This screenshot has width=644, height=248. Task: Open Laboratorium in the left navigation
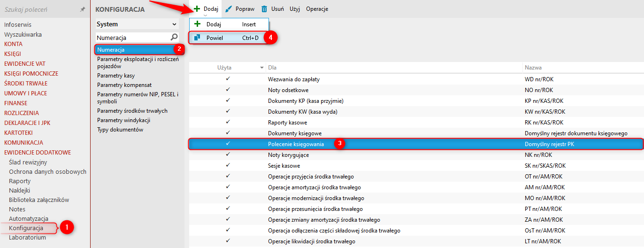coord(27,238)
